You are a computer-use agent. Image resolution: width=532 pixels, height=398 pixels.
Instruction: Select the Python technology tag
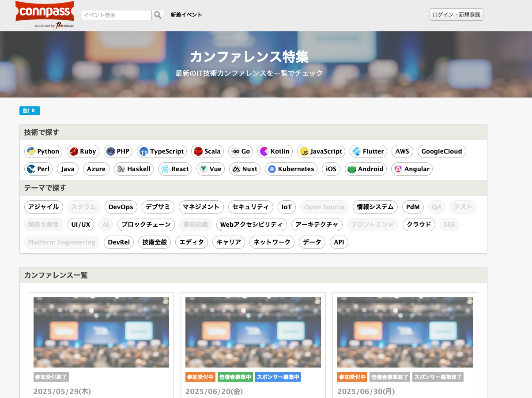click(43, 151)
